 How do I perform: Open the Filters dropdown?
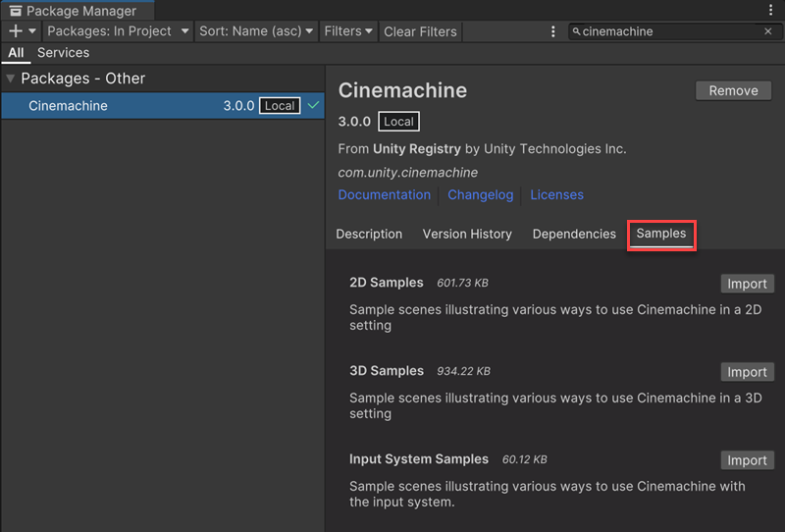348,31
